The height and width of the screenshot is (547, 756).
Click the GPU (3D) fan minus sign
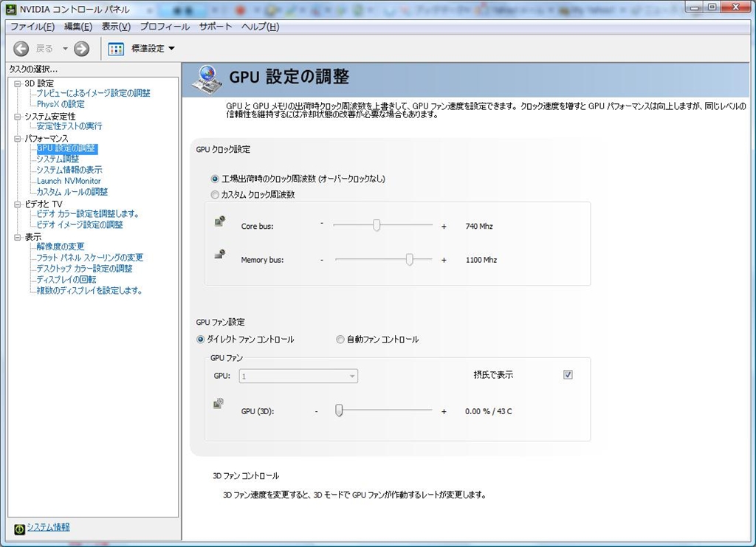pos(316,411)
